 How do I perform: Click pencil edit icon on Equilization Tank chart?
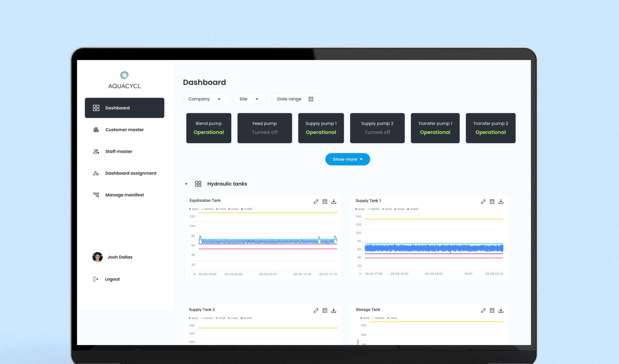(x=316, y=201)
